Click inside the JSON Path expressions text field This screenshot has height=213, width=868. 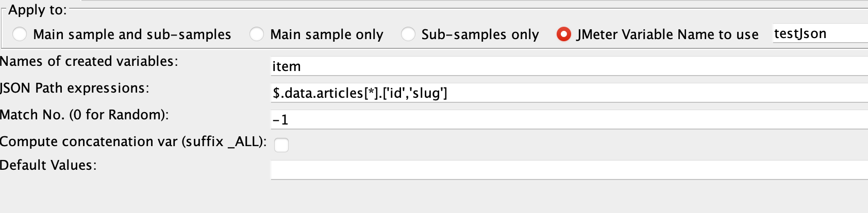pos(569,93)
